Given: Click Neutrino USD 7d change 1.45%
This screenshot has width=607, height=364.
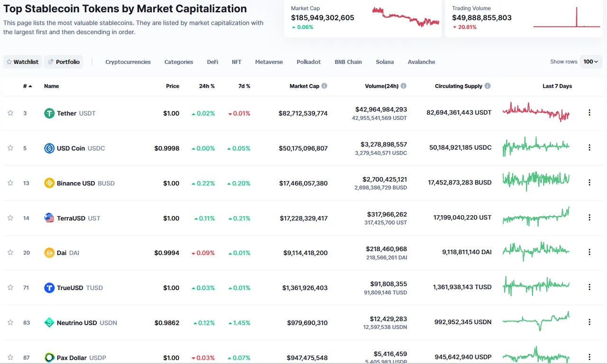Looking at the screenshot, I should 239,323.
